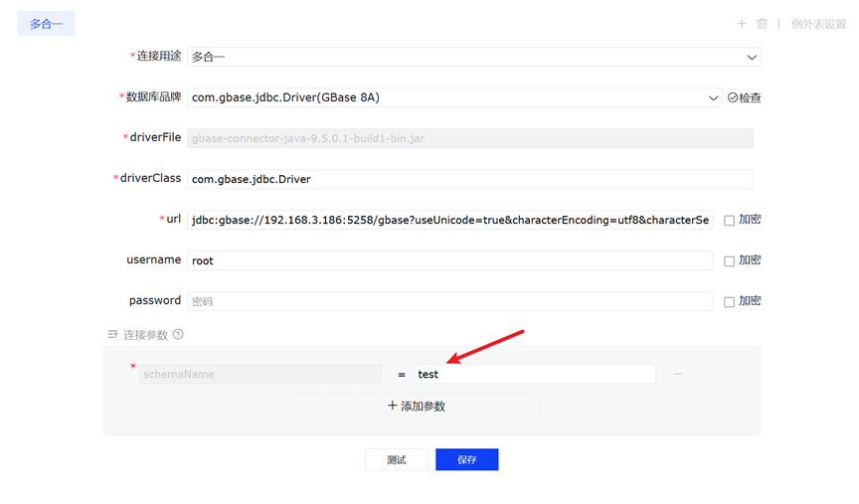Viewport: 859px width, 504px height.
Task: Click the 连接参数 list icon
Action: [112, 335]
